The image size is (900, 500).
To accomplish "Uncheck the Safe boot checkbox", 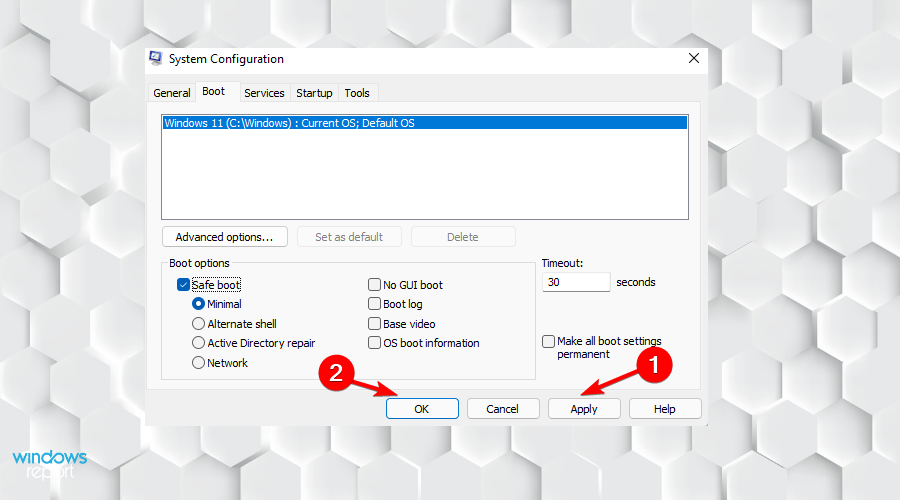I will 183,285.
